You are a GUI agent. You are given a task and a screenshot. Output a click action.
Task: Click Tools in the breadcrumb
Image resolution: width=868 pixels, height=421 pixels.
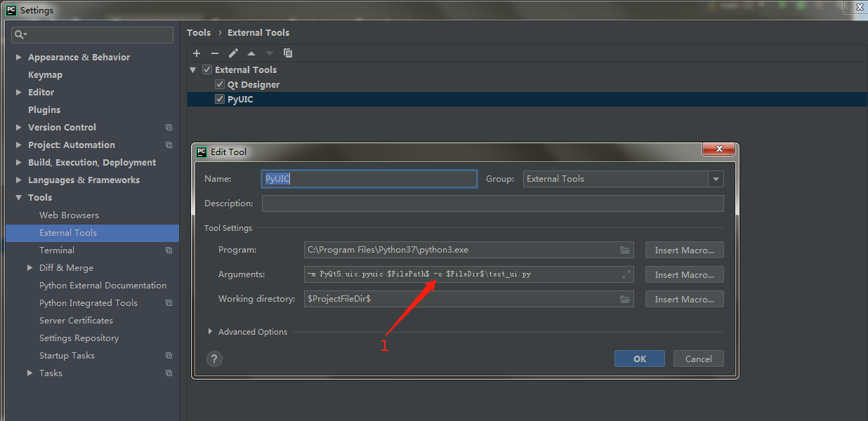point(199,32)
